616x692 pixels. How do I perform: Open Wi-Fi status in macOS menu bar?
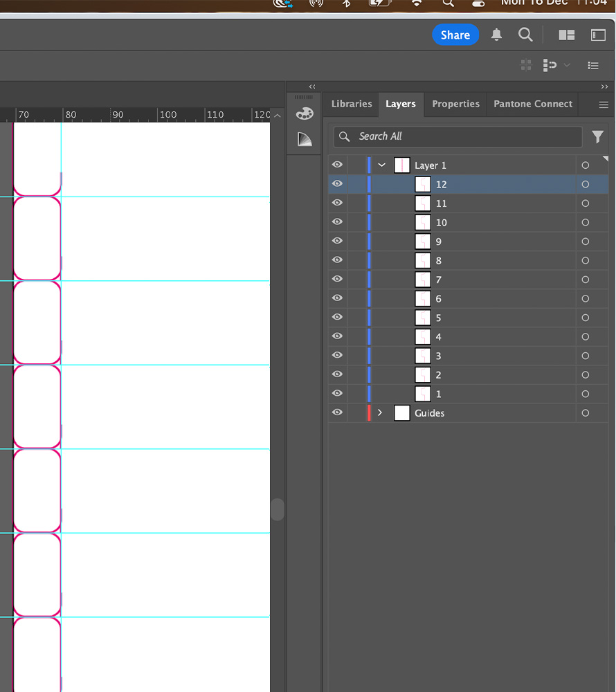(x=417, y=3)
